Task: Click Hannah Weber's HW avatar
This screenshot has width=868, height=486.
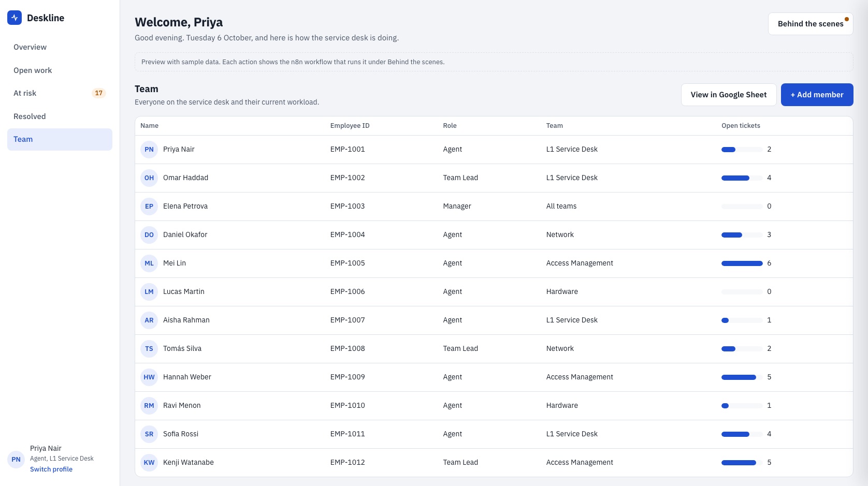Action: [x=149, y=377]
